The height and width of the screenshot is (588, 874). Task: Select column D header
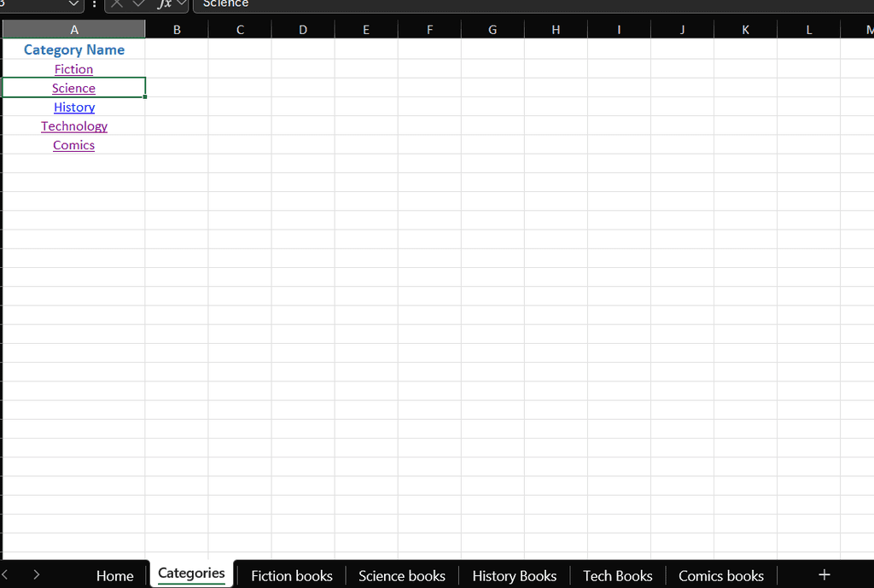pyautogui.click(x=303, y=30)
